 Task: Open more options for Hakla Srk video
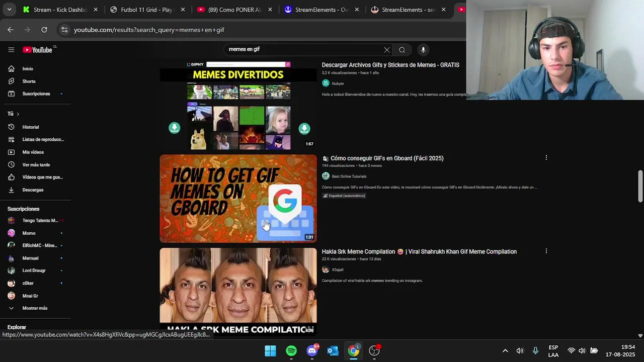546,251
